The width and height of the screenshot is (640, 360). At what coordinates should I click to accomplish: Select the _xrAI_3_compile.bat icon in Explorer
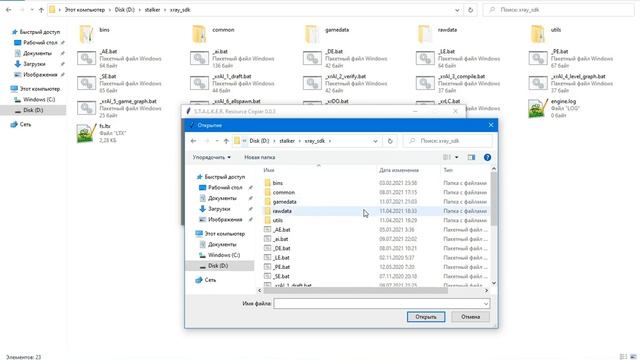425,83
